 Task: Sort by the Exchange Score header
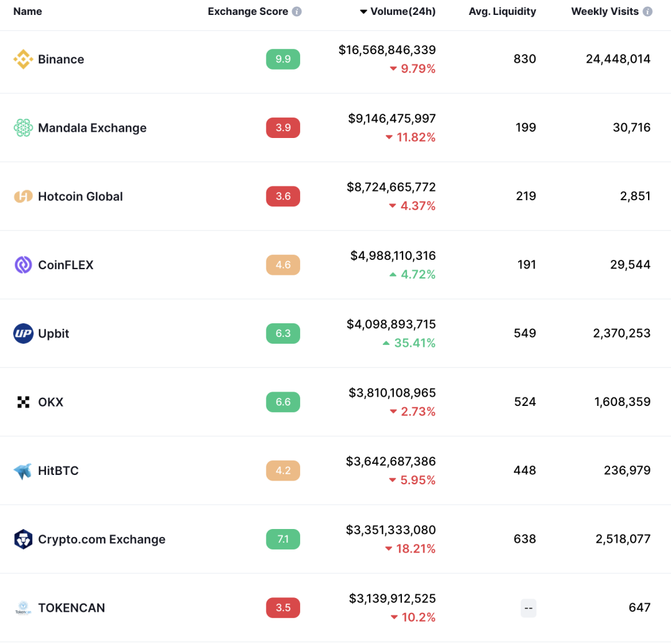coord(248,12)
